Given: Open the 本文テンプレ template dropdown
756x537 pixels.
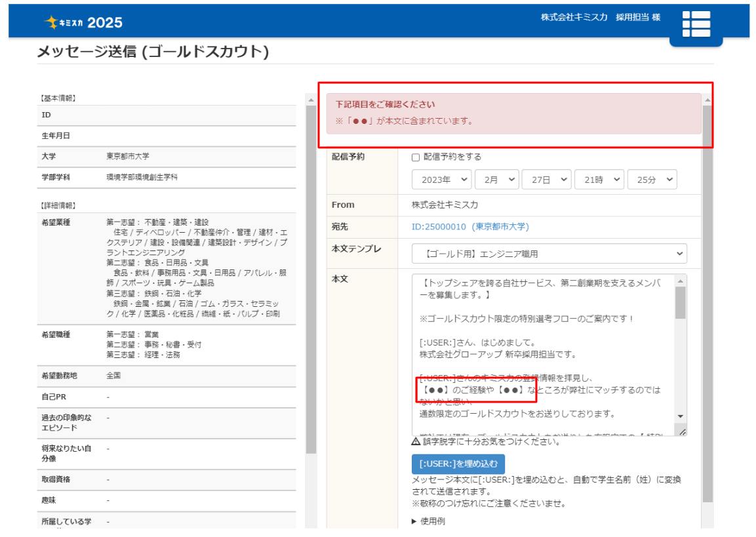Looking at the screenshot, I should click(x=549, y=254).
